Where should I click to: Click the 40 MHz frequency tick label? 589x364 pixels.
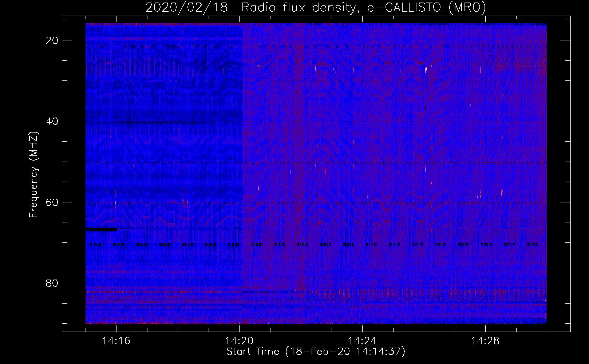(x=52, y=121)
